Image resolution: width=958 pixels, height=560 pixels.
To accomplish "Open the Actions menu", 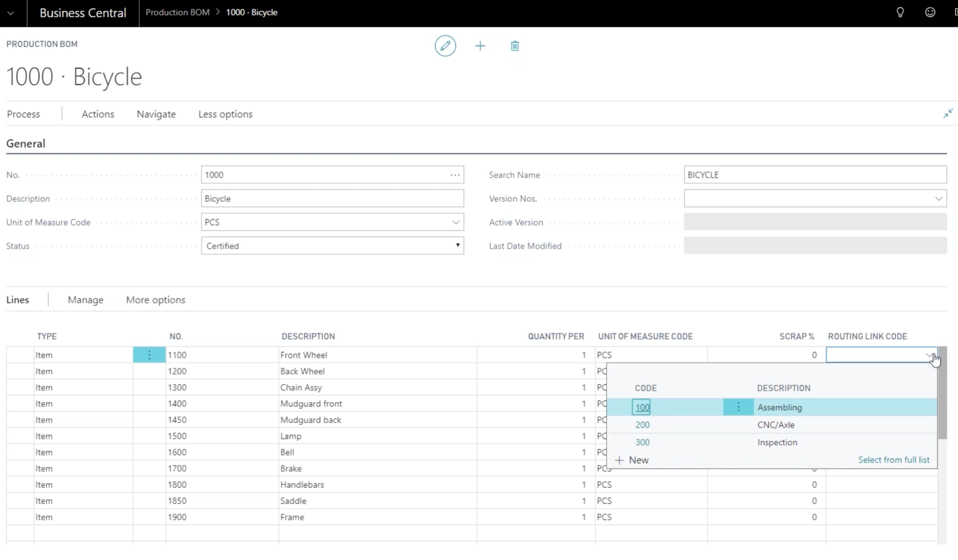I will coord(98,114).
